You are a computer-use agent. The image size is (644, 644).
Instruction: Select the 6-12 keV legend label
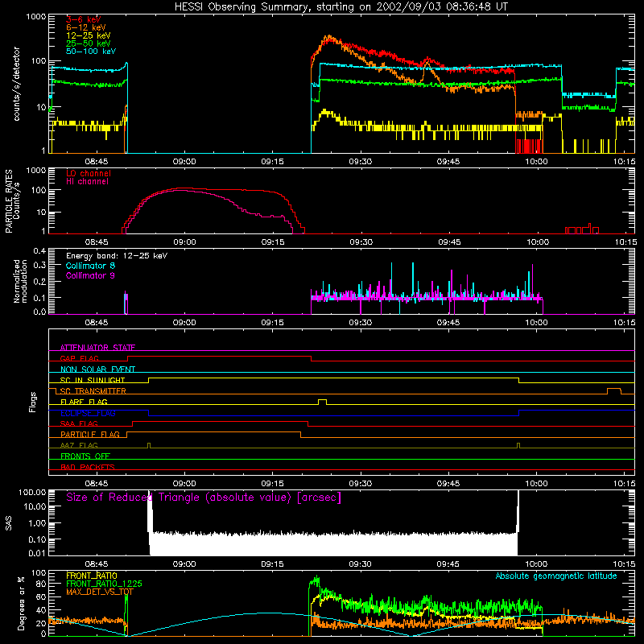[86, 27]
